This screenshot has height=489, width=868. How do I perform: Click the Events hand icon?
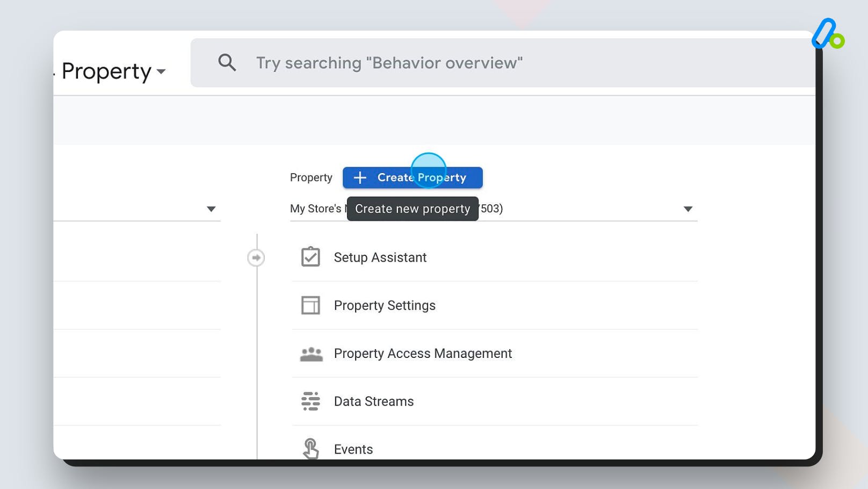[310, 449]
